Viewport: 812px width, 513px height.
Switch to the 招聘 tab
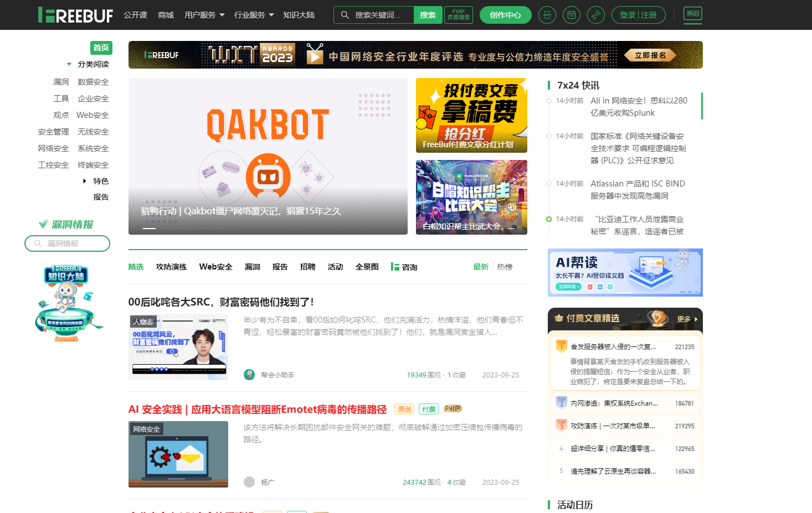(x=308, y=267)
